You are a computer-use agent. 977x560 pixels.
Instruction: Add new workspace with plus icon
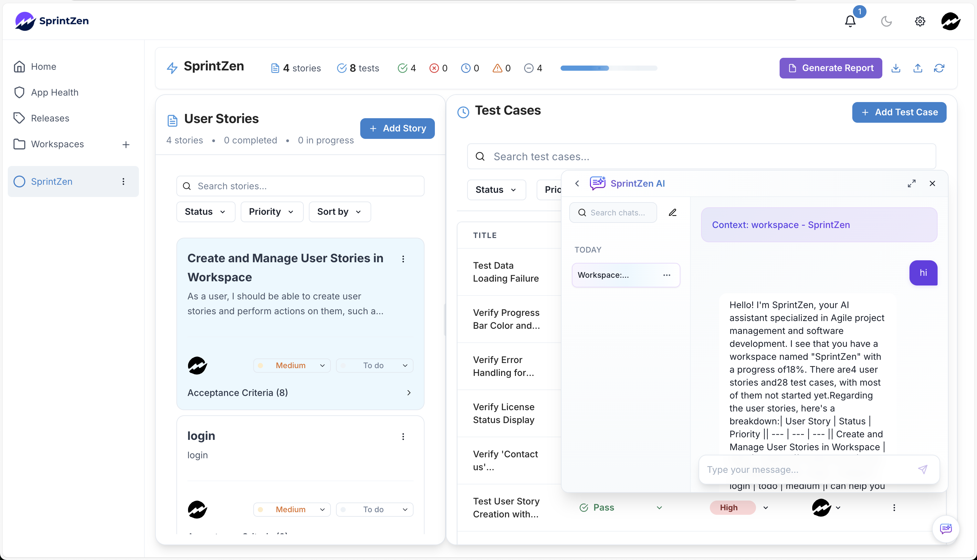[x=126, y=145]
